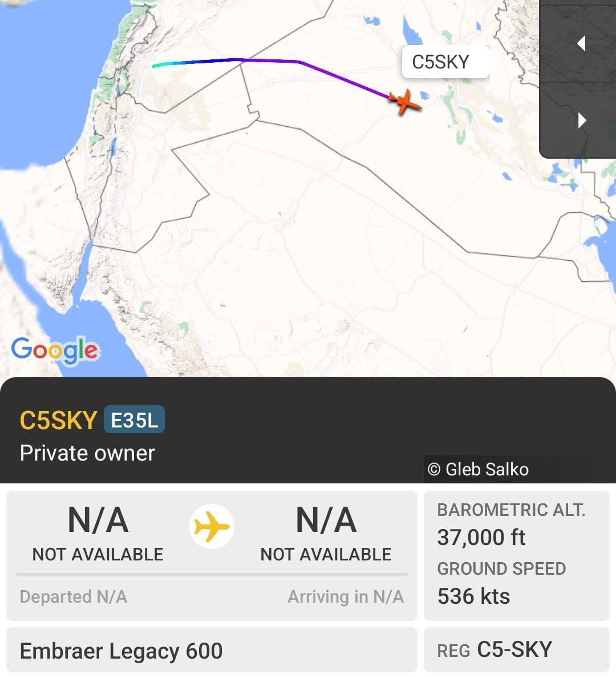Screen dimensions: 616x678
Task: Click the REG C5-SKY registration box
Action: [x=517, y=649]
